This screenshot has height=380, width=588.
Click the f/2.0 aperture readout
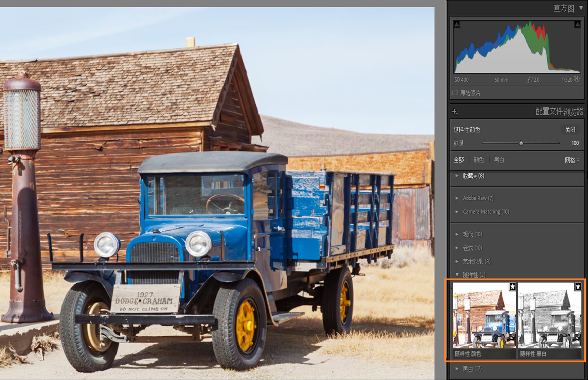(534, 80)
